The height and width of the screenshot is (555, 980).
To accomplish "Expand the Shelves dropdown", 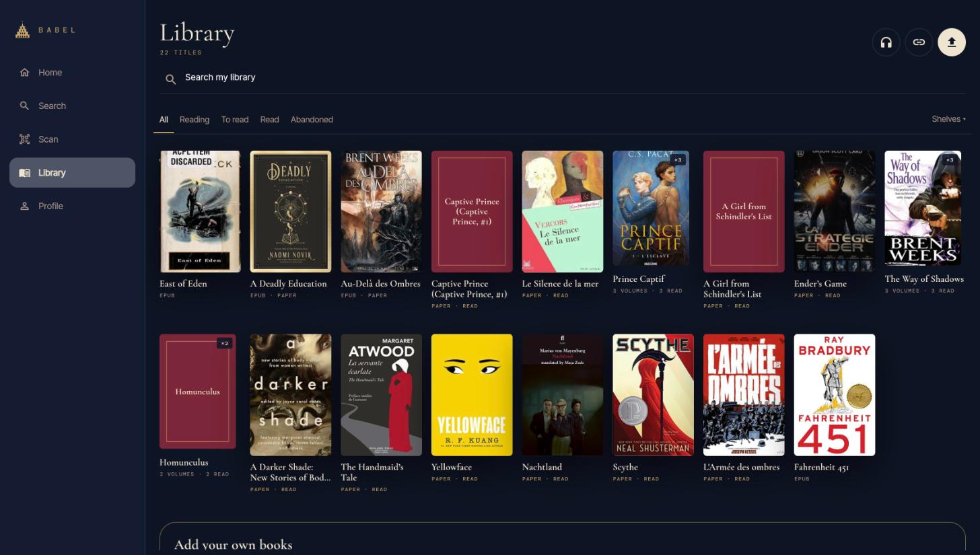I will coord(948,119).
